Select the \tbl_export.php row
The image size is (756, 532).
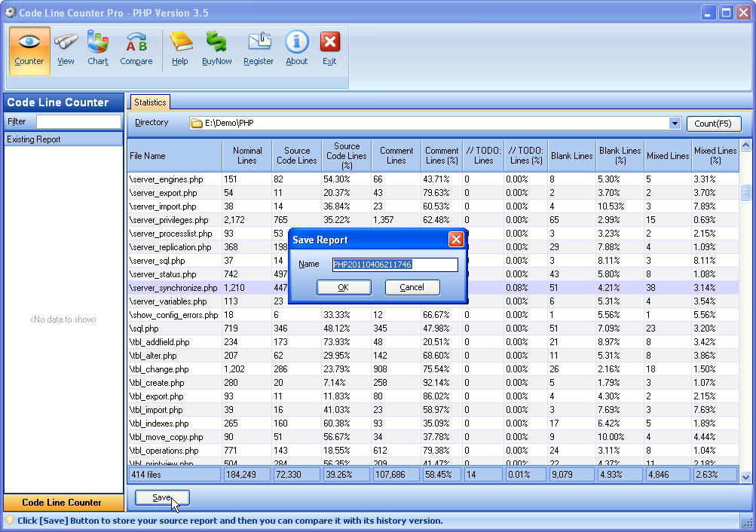pyautogui.click(x=433, y=396)
